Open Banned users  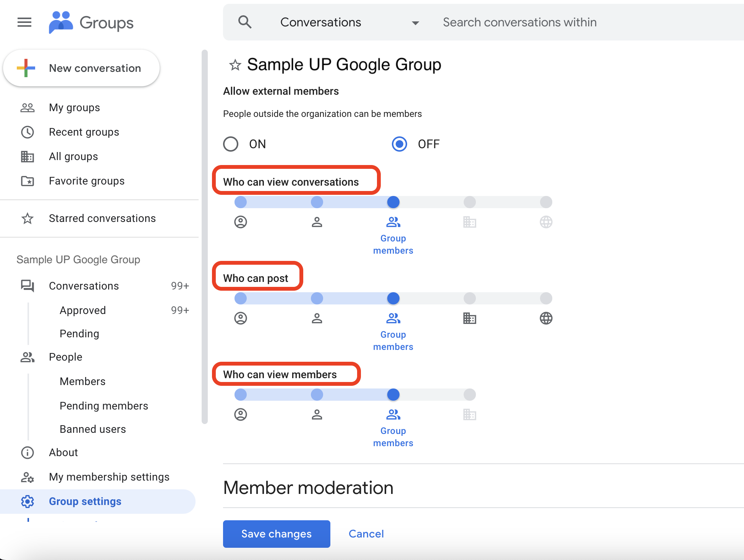pos(93,429)
